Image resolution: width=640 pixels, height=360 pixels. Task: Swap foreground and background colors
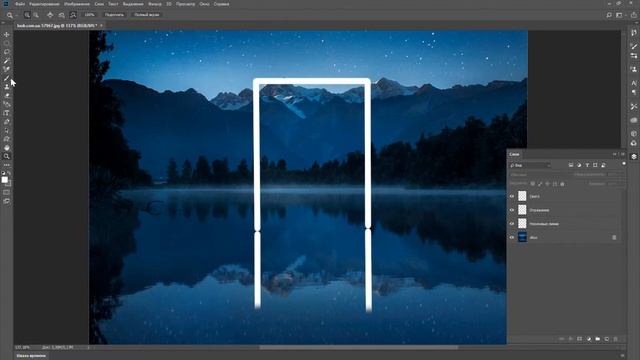tap(9, 173)
